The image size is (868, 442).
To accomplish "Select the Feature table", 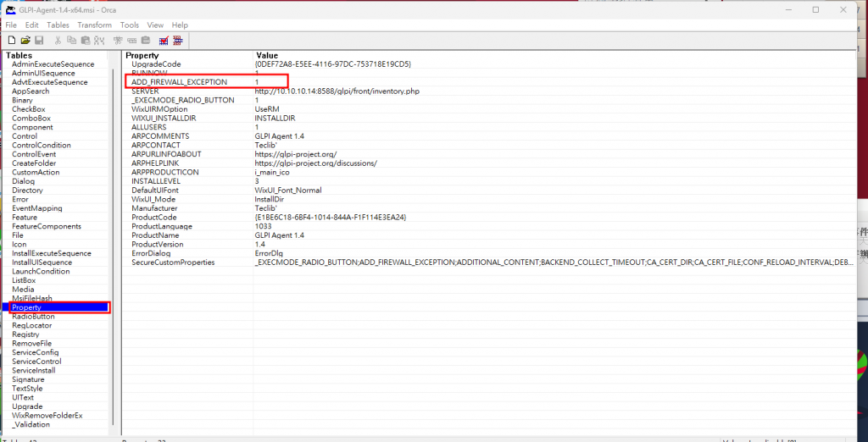I will (25, 218).
